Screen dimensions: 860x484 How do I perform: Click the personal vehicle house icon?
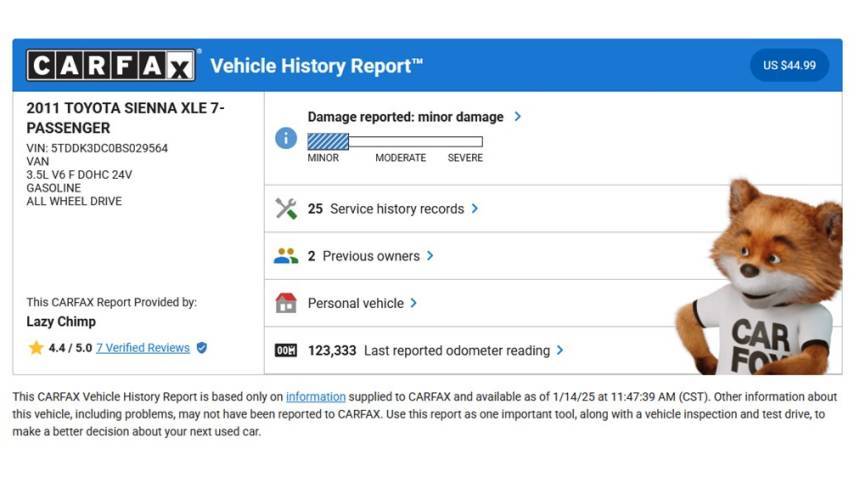[x=286, y=303]
